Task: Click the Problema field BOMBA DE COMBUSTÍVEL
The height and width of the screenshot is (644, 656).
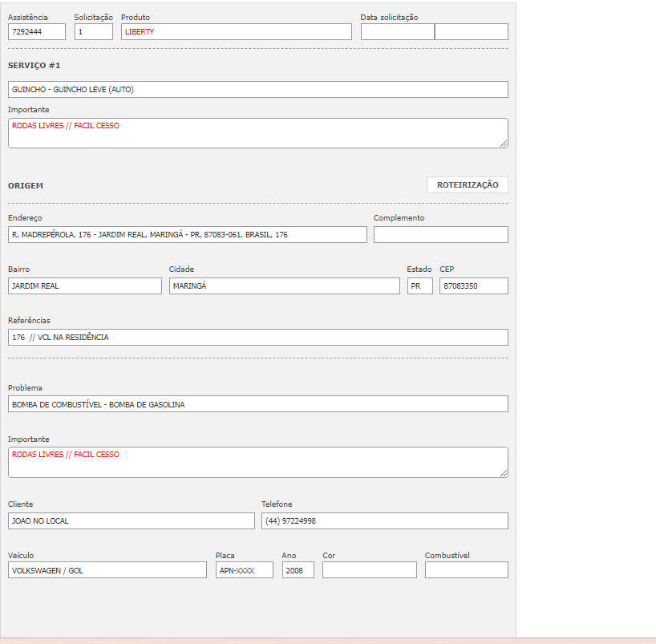Action: [258, 404]
